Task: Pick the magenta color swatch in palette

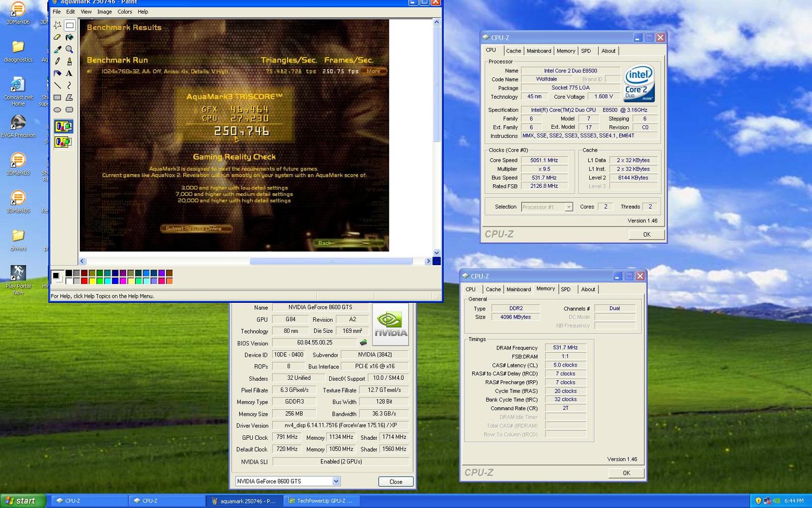Action: pos(123,280)
